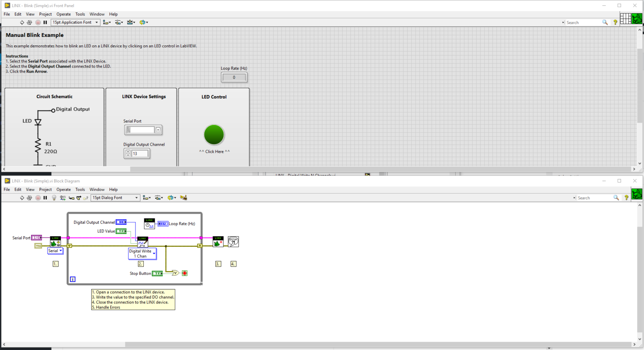This screenshot has height=350, width=644.
Task: Click the Digital Output Channel increment stepper
Action: point(128,152)
